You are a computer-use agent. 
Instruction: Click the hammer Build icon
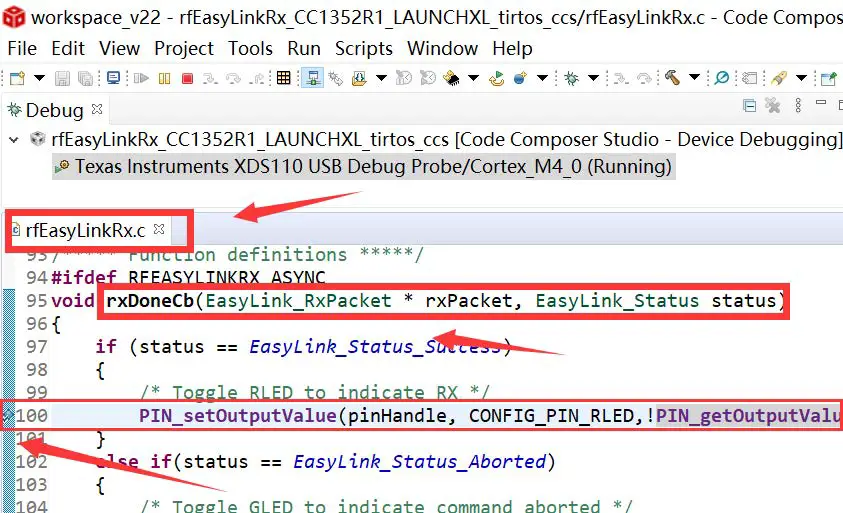coord(672,78)
